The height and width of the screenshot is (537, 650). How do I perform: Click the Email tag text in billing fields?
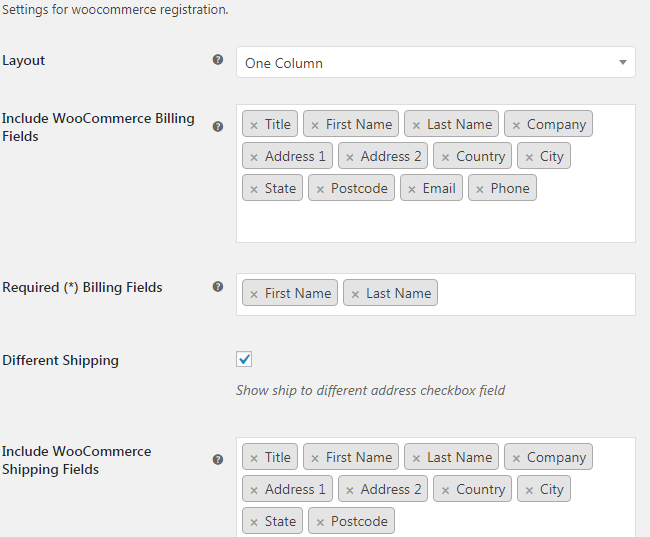coord(439,188)
